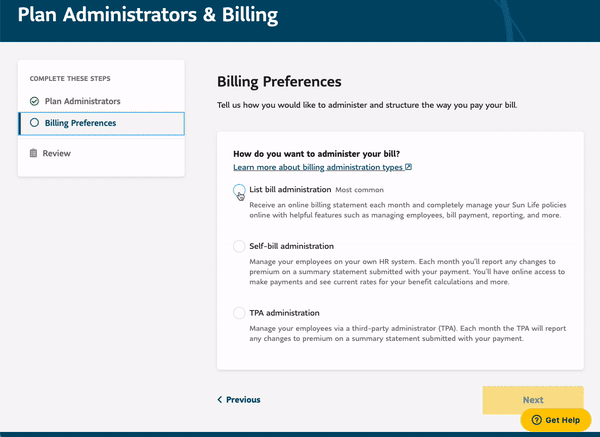The image size is (600, 437).
Task: Click the List bill administration label
Action: [x=290, y=189]
